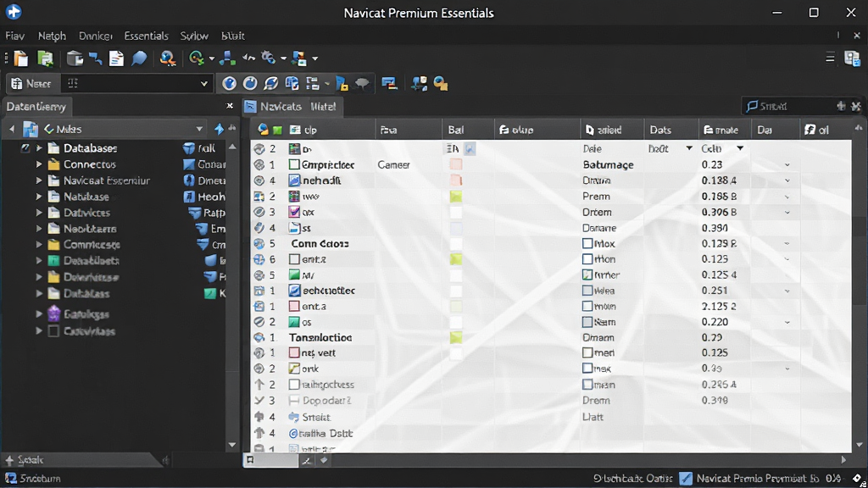Click the white document page toolbar icon
868x488 pixels.
click(116, 58)
